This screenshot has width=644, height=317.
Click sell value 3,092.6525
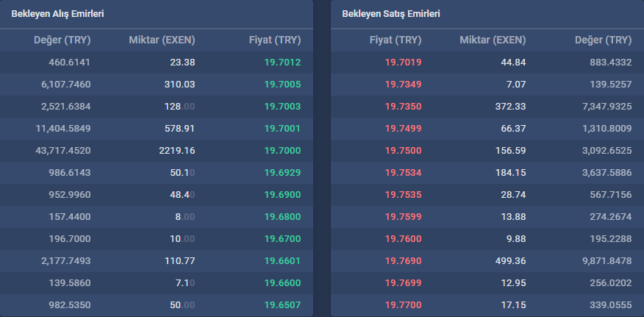pyautogui.click(x=607, y=151)
